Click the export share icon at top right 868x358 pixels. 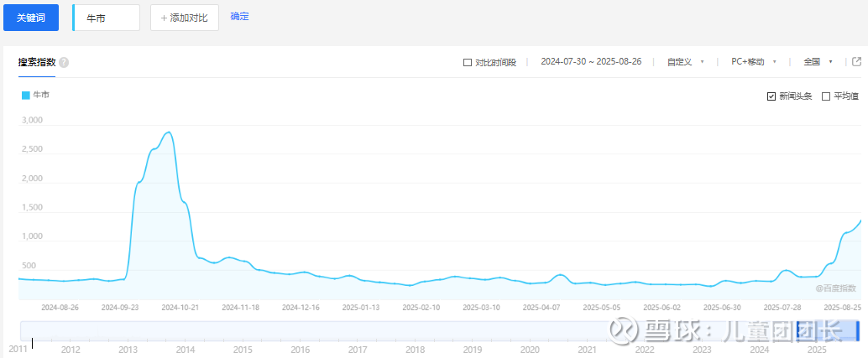857,62
